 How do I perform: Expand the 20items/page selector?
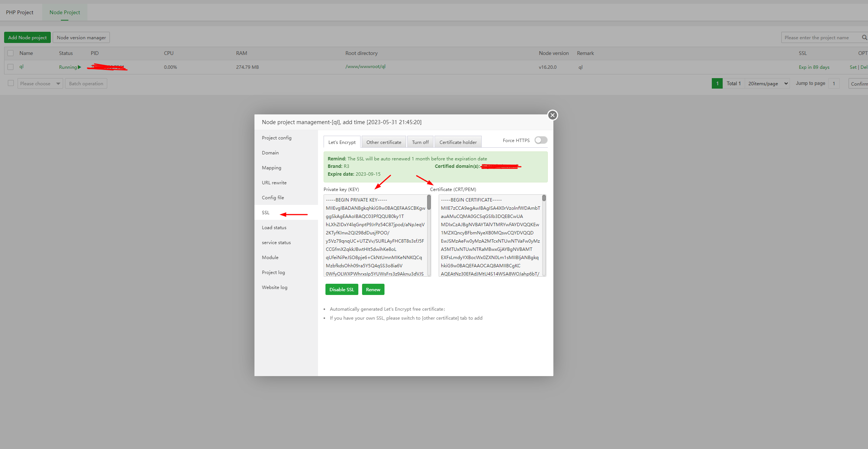767,83
